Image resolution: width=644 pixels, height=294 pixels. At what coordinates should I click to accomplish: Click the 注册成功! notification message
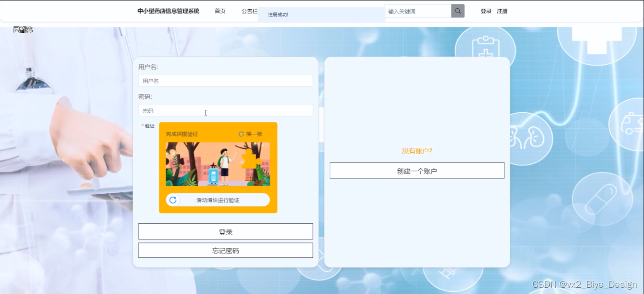[278, 14]
